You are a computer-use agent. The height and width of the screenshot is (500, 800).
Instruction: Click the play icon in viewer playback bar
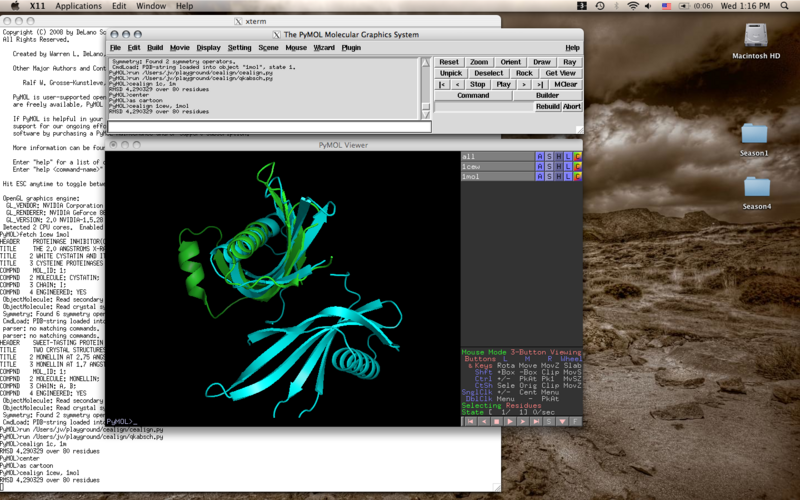(508, 422)
